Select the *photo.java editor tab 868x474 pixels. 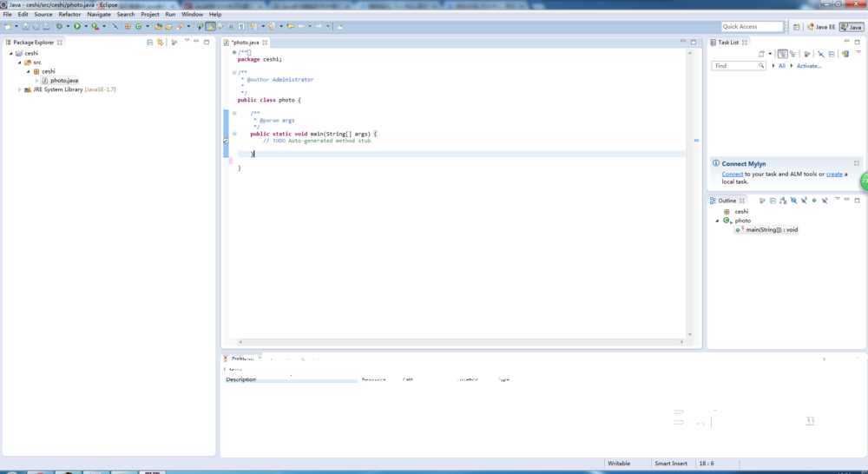click(x=246, y=42)
